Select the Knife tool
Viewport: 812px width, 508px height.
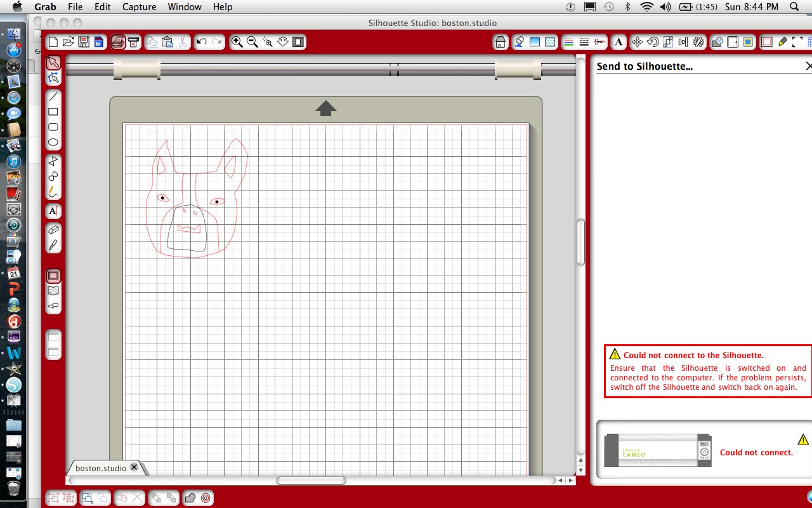tap(53, 244)
